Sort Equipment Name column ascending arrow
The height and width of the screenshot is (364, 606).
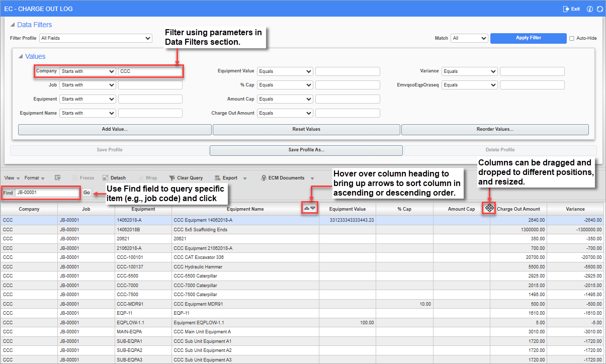pos(307,209)
